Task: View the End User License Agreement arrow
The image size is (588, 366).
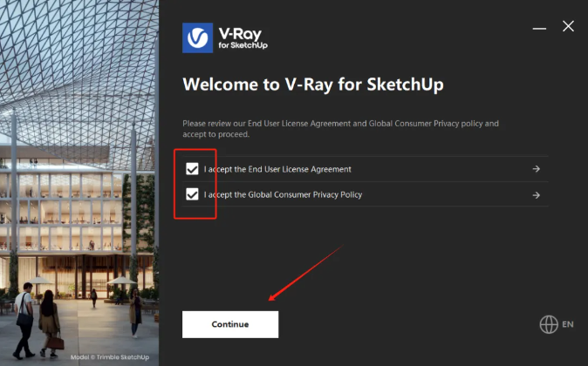Action: (x=537, y=169)
